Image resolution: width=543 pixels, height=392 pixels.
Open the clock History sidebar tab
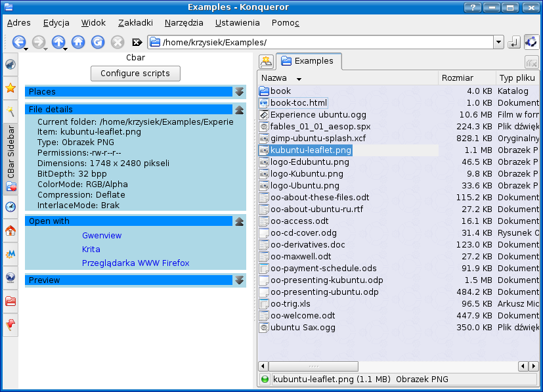(x=11, y=207)
